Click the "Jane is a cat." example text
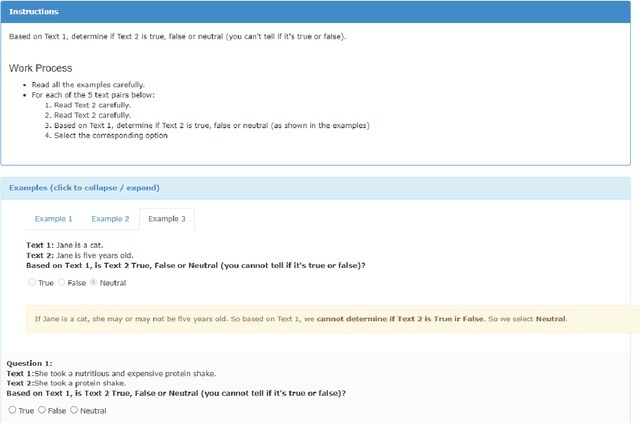 coord(81,245)
